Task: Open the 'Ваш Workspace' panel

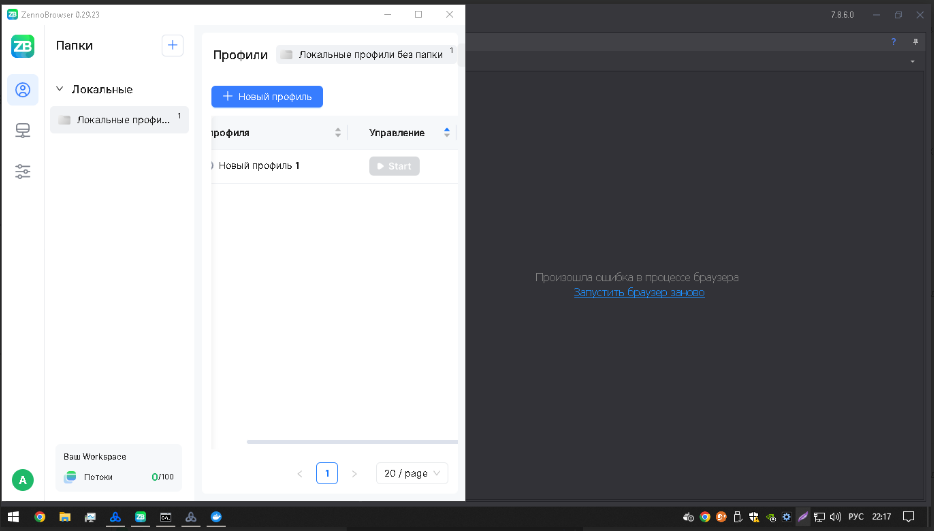Action: tap(119, 468)
